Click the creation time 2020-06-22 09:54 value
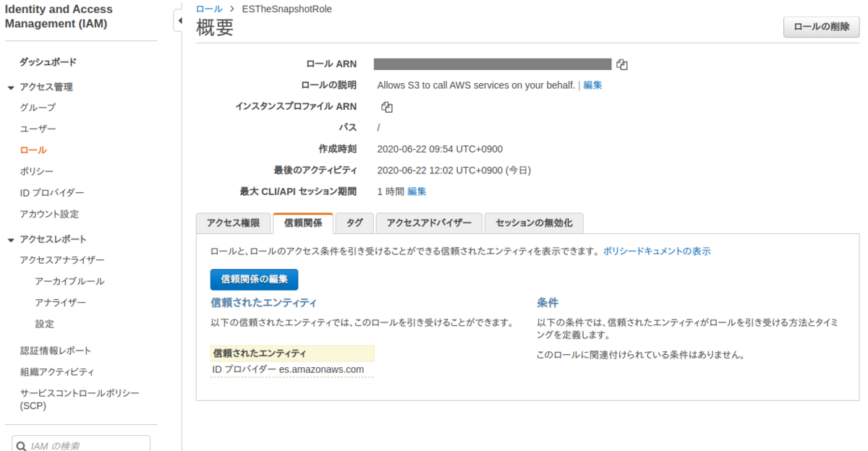868x451 pixels. click(440, 150)
